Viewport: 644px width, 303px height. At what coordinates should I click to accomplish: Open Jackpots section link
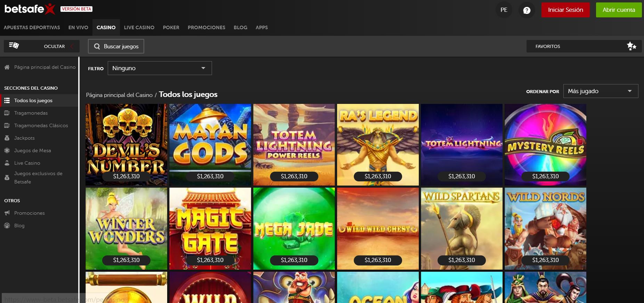pos(24,138)
